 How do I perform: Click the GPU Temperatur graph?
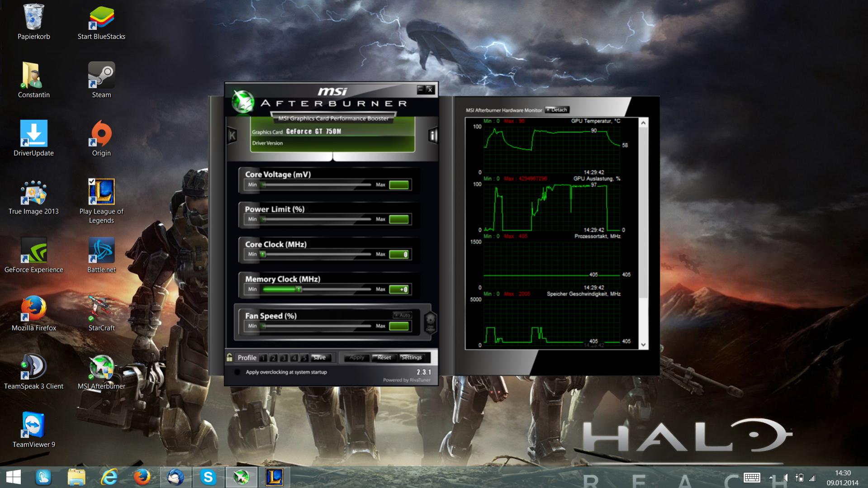click(x=552, y=150)
